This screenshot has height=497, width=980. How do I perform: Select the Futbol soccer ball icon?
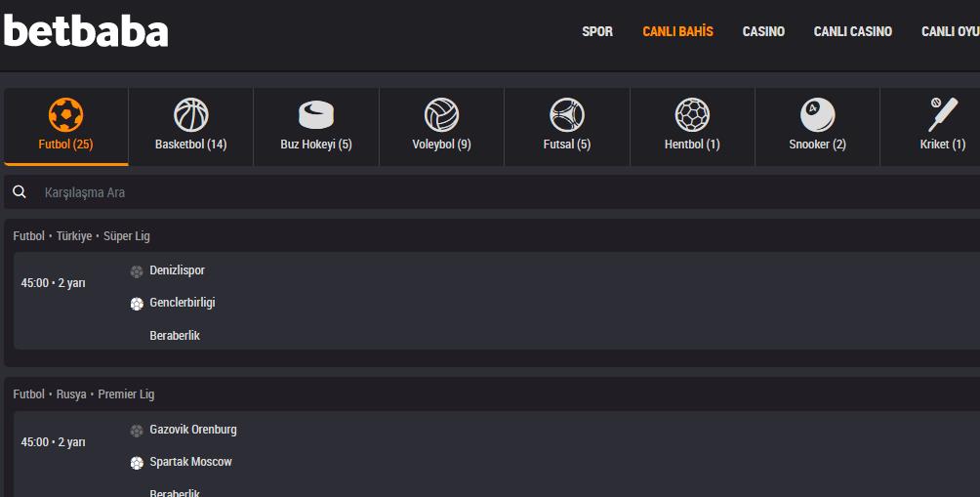pyautogui.click(x=65, y=115)
